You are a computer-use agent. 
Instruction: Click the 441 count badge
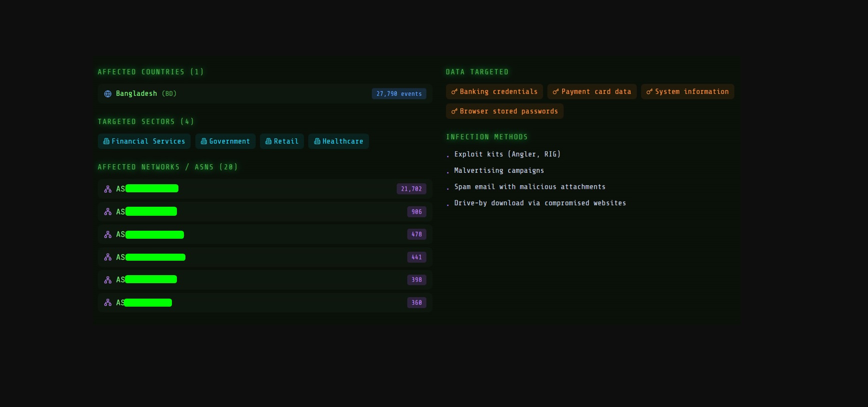416,257
